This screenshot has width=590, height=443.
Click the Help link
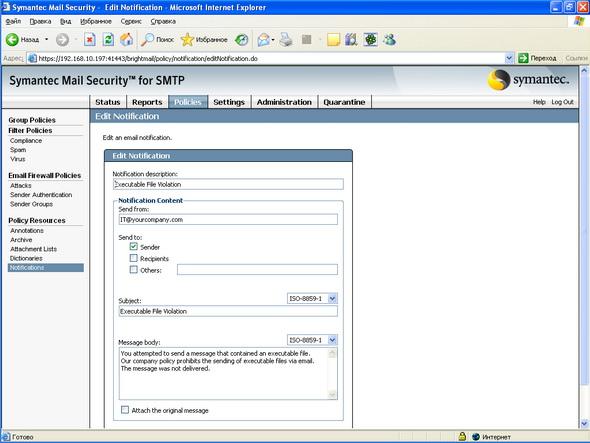(x=539, y=102)
